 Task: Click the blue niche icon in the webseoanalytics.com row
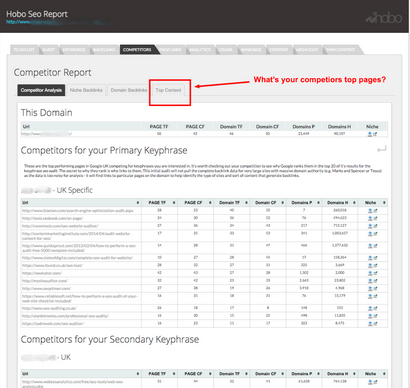[x=370, y=382]
